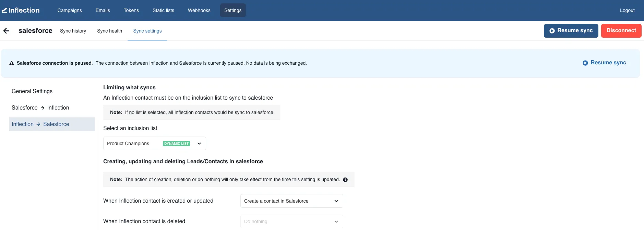644x230 pixels.
Task: Open the inclusion list dropdown
Action: pyautogui.click(x=155, y=143)
